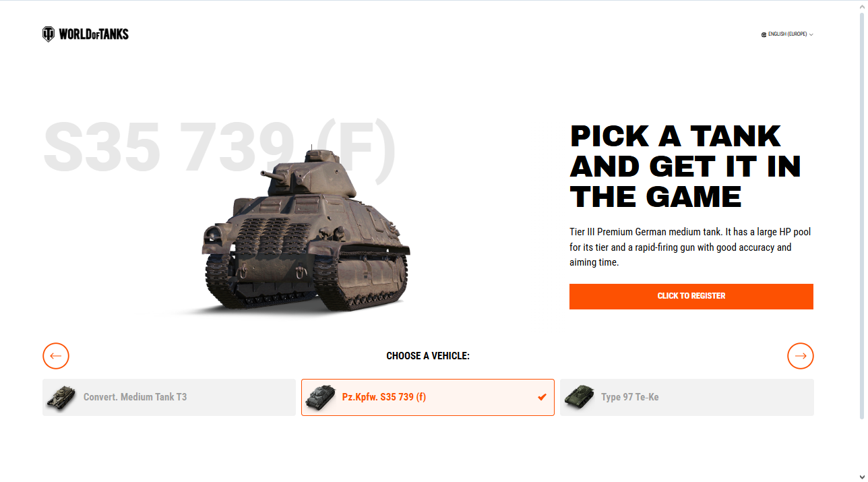Click the left carousel arrow icon
This screenshot has width=868, height=482.
click(56, 356)
